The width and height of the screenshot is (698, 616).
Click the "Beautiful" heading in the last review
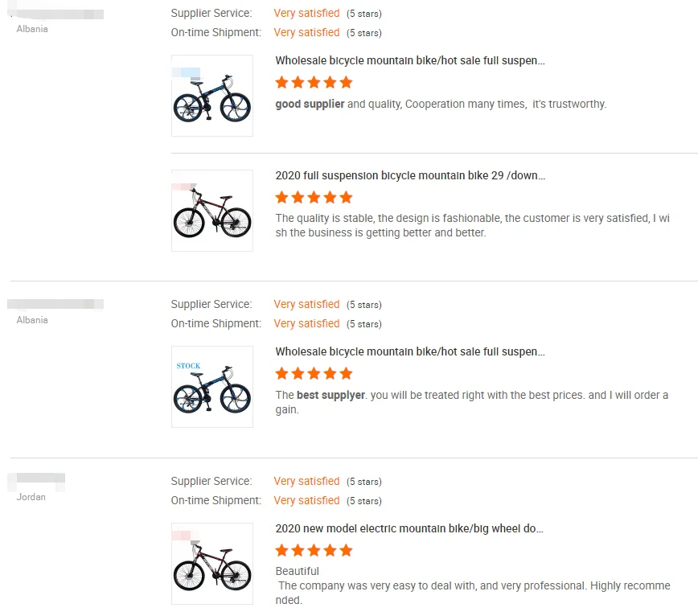click(298, 571)
